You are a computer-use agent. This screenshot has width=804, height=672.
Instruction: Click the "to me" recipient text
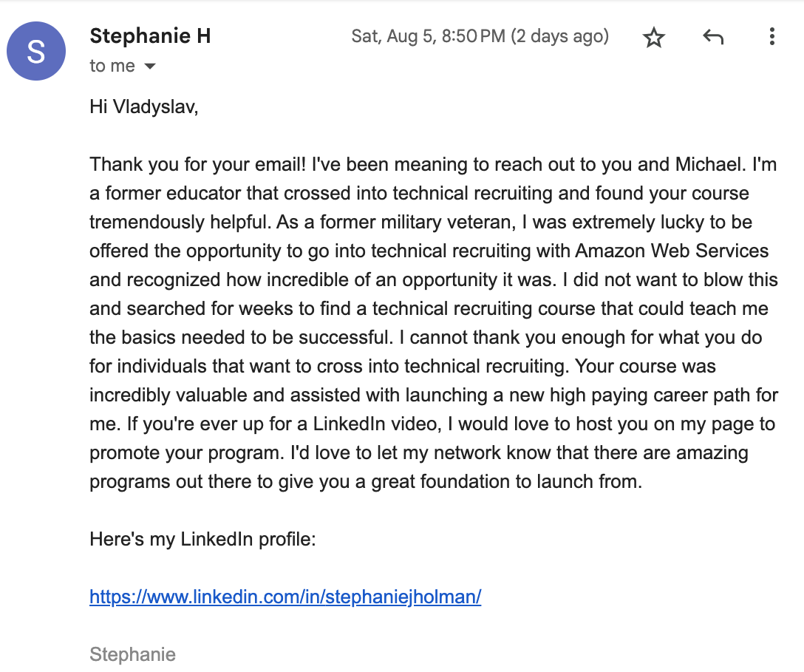(112, 66)
